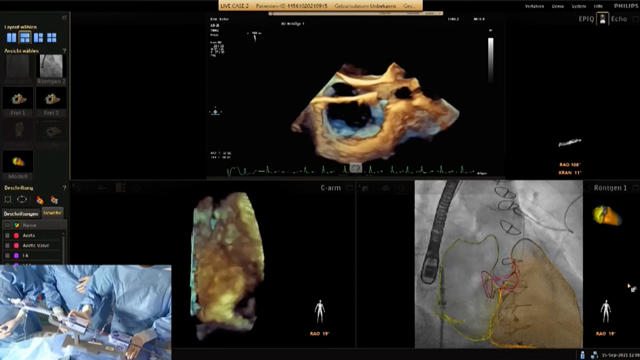Click the Röntgen 1 view title

(x=610, y=188)
